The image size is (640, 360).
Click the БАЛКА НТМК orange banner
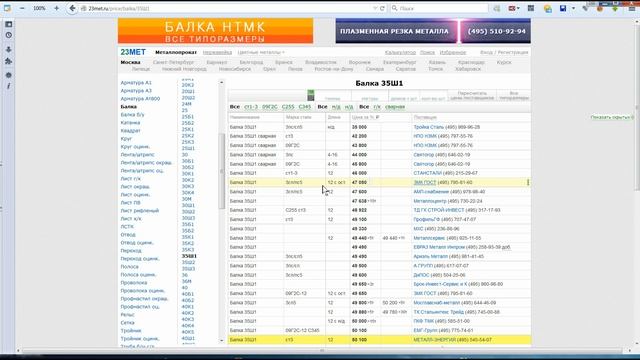[x=216, y=31]
